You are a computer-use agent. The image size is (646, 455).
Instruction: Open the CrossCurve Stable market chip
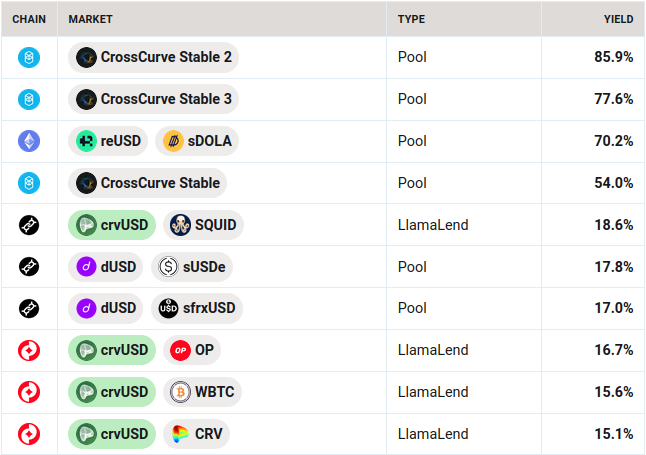click(x=148, y=183)
